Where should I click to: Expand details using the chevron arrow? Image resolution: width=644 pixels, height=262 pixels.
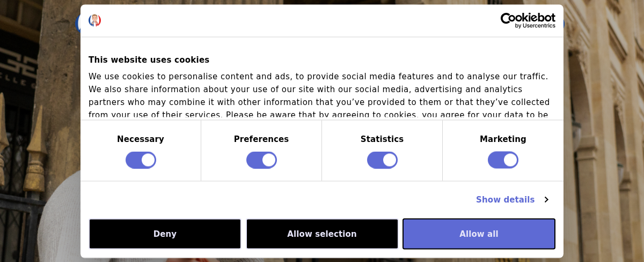pos(546,200)
